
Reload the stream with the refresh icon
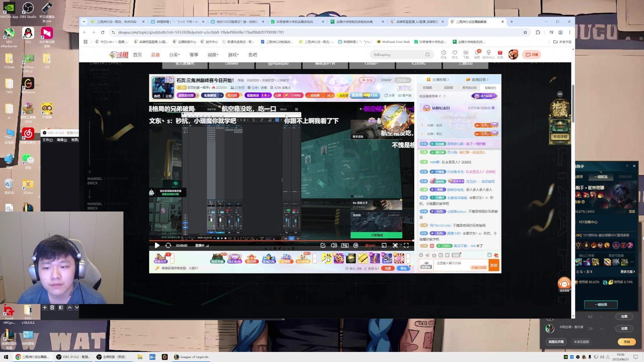168,245
